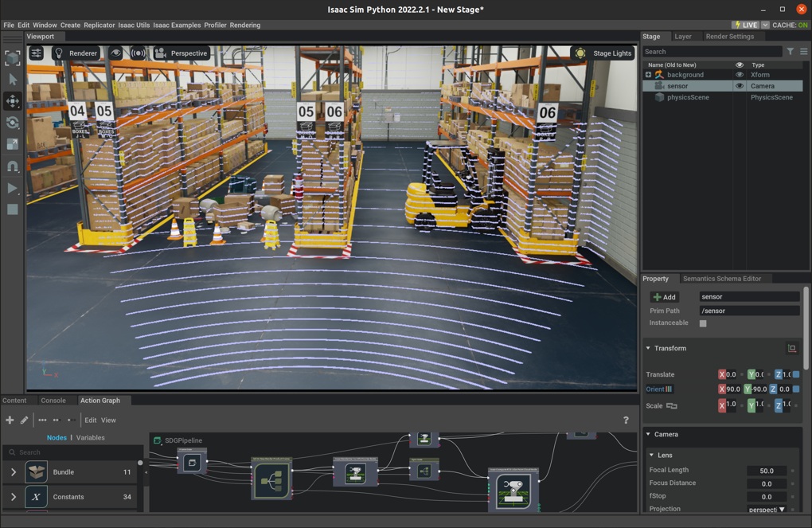Activate the Scale tool
Viewport: 812px width, 528px height.
pos(13,144)
